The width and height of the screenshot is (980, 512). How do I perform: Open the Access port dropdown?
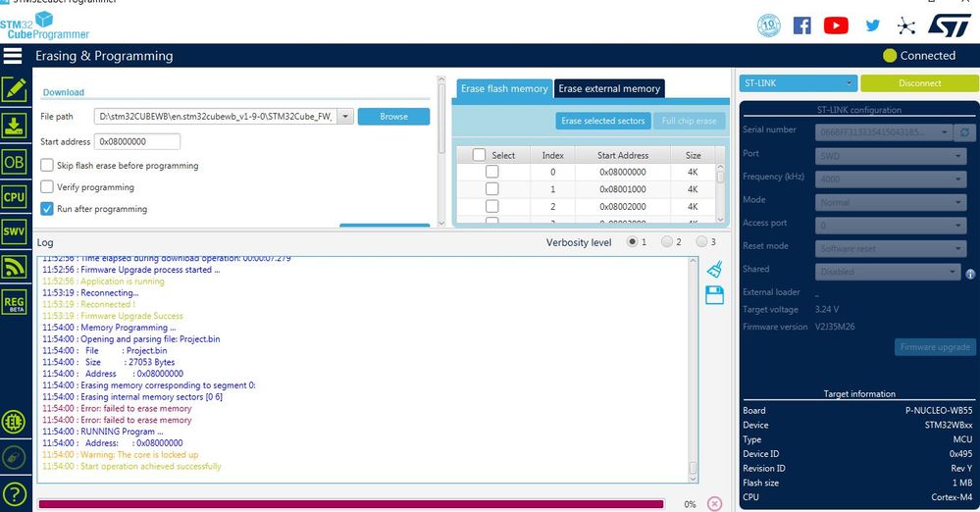(891, 226)
